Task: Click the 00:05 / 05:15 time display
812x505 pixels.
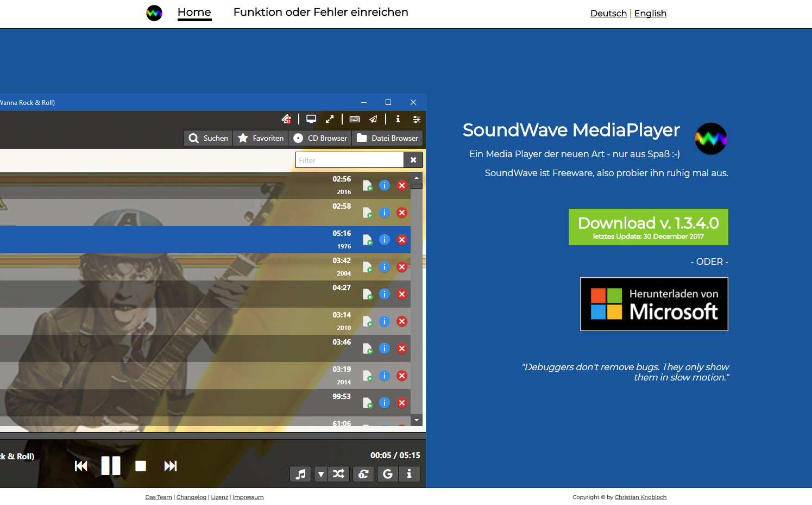Action: coord(395,456)
